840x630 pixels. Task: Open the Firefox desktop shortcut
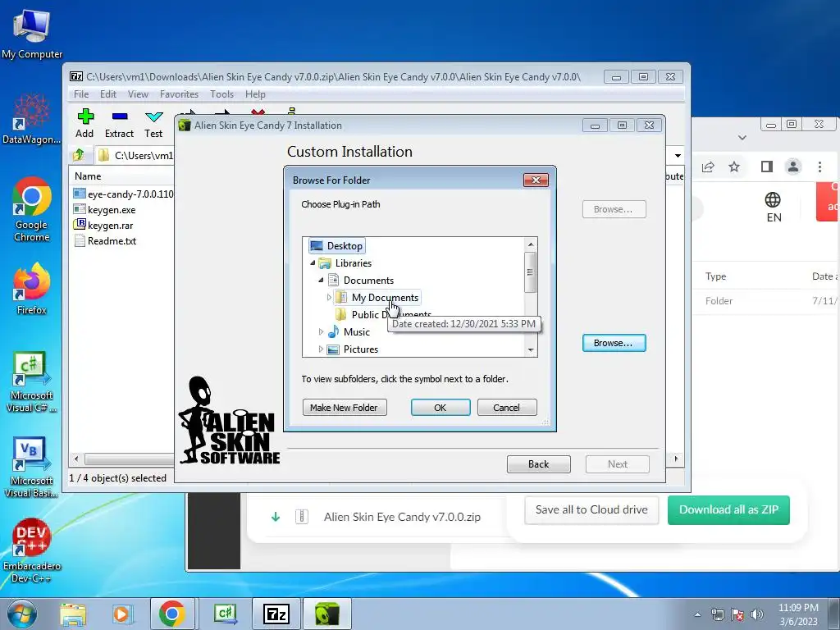[x=32, y=290]
